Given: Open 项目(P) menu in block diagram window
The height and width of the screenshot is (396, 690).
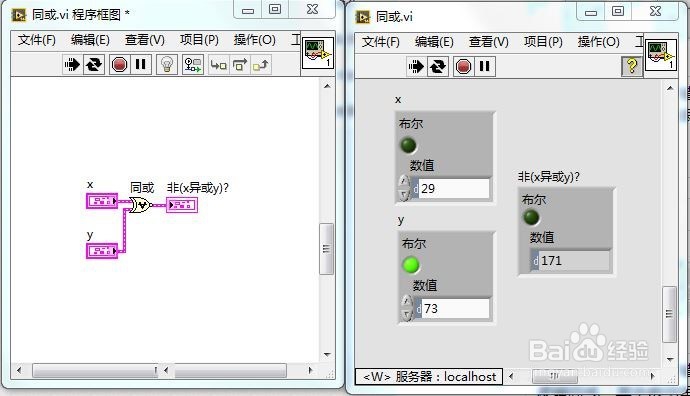Looking at the screenshot, I should pyautogui.click(x=199, y=40).
